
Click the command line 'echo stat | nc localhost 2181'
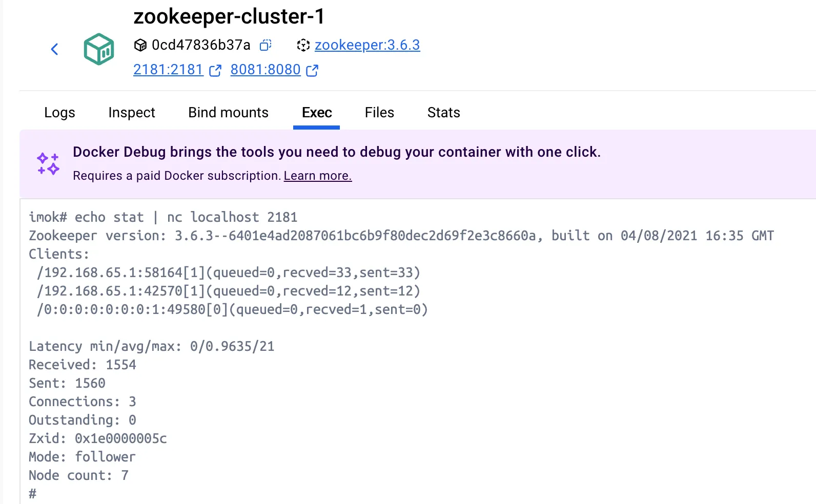click(x=186, y=217)
